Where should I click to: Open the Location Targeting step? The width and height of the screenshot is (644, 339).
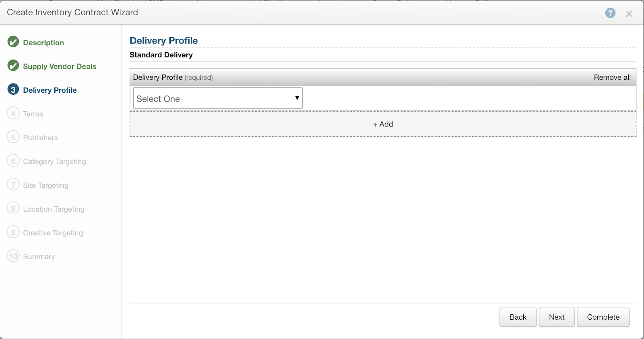click(x=54, y=209)
